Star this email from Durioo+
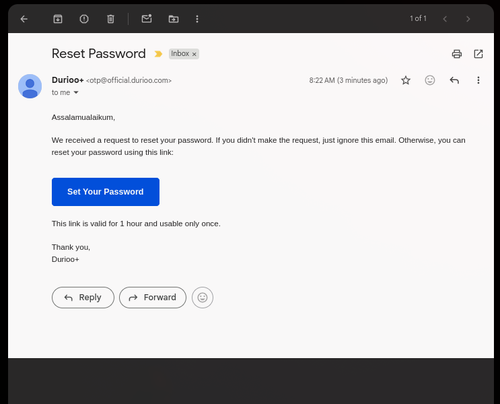The width and height of the screenshot is (500, 404). point(406,80)
